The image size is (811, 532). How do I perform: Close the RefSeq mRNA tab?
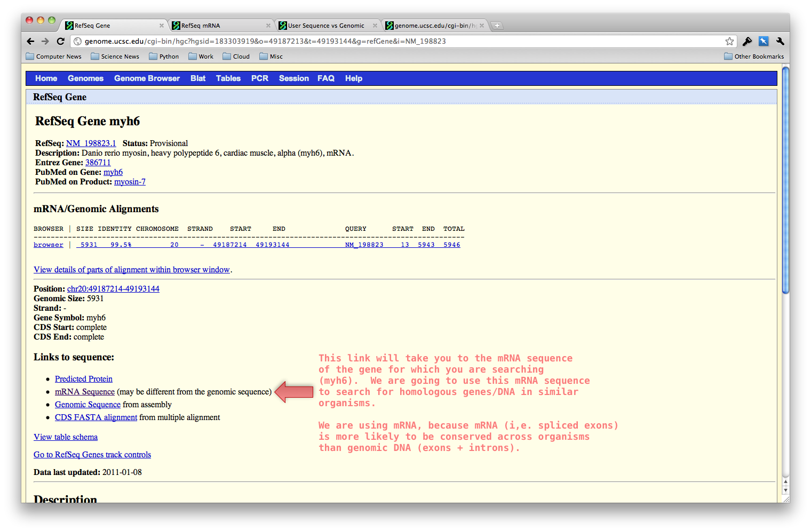click(268, 26)
